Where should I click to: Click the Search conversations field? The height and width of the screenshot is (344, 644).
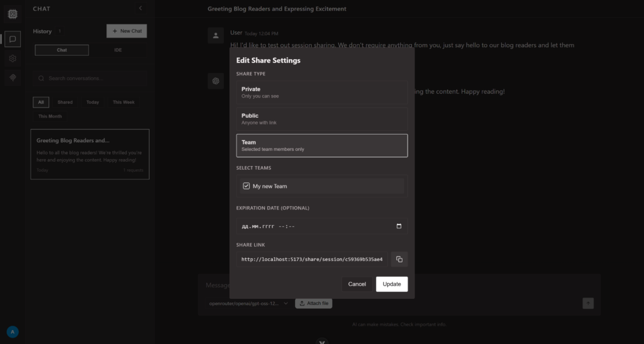click(x=90, y=79)
